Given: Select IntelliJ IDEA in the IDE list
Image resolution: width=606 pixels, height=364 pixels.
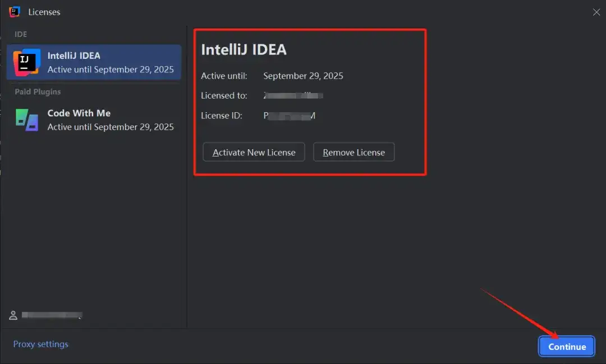Looking at the screenshot, I should coord(94,62).
